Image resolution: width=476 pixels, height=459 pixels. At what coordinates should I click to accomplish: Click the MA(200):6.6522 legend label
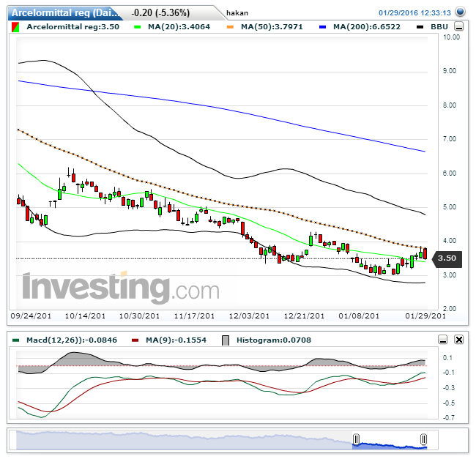pos(367,27)
